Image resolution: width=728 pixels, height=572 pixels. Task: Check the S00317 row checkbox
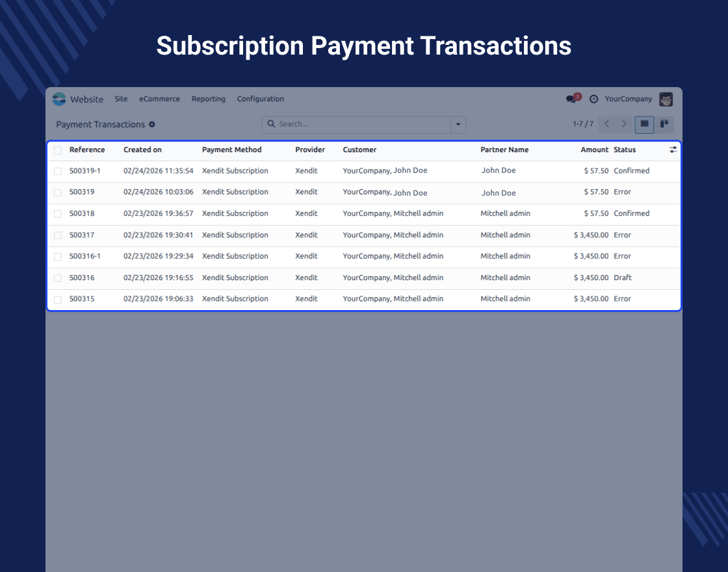click(58, 235)
